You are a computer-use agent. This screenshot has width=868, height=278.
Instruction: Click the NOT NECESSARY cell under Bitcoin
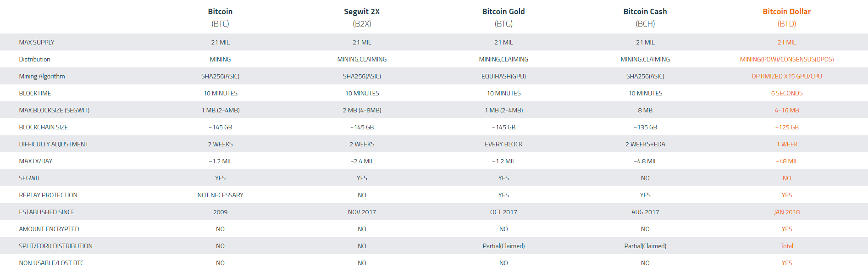pyautogui.click(x=221, y=195)
